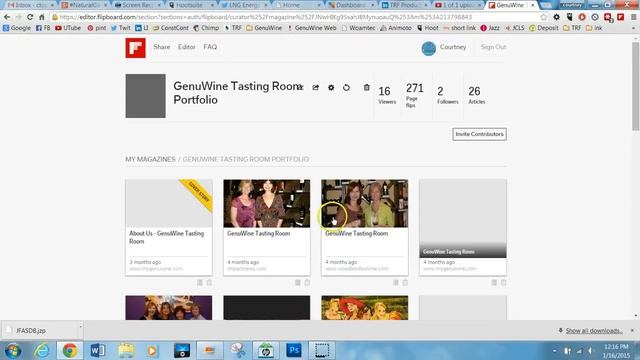
Task: Switch to the Dashboard tab
Action: [351, 5]
